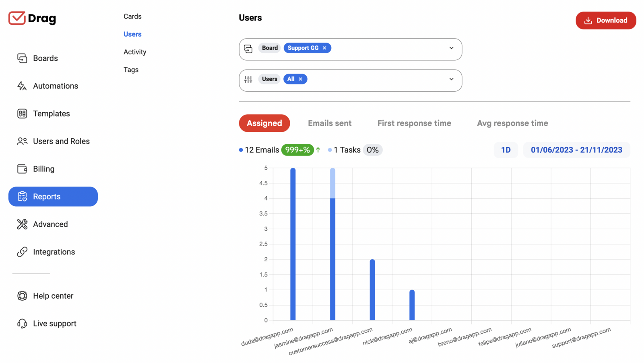Click the Advanced tools icon
This screenshot has height=363, width=644.
tap(22, 224)
